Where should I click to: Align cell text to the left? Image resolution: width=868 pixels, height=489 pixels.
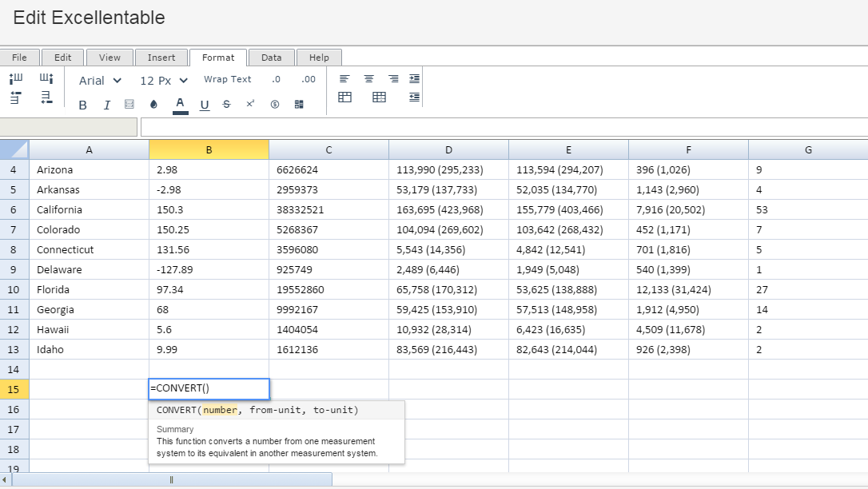[x=344, y=79]
